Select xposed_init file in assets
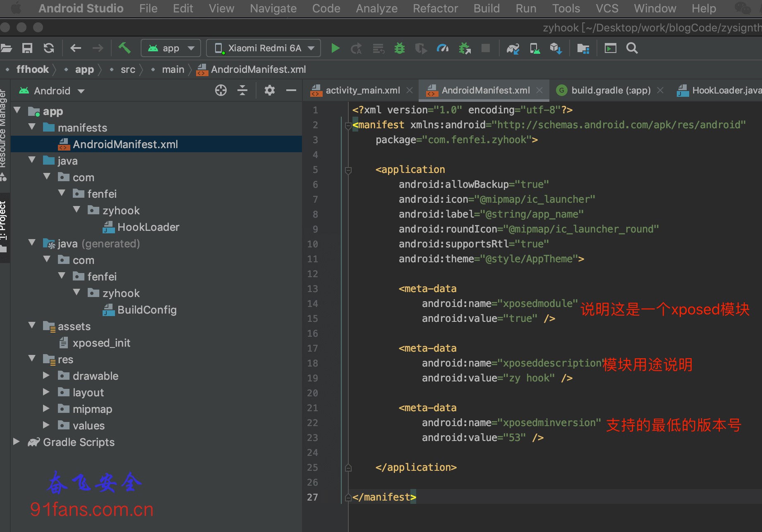Image resolution: width=762 pixels, height=532 pixels. click(x=101, y=343)
